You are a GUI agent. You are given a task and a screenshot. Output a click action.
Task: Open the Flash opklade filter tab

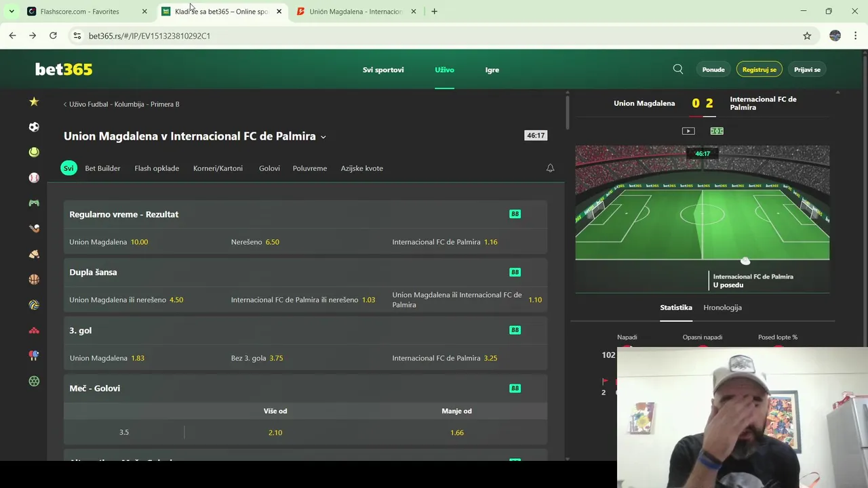[x=157, y=168]
